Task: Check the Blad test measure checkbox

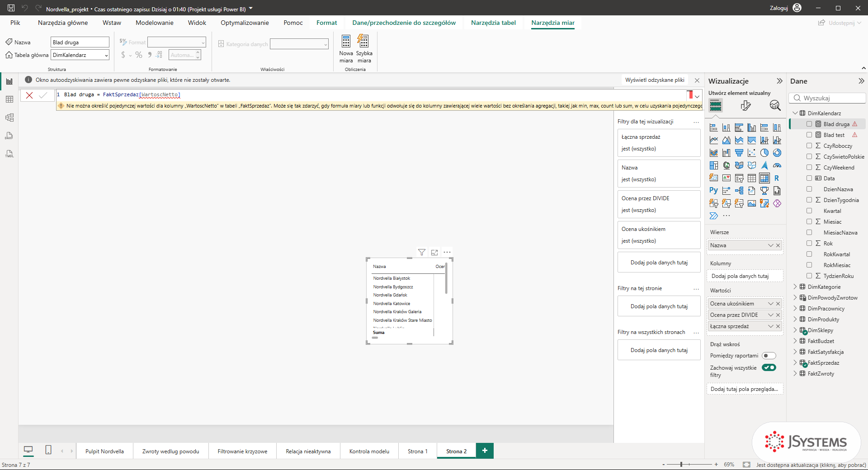Action: coord(809,135)
